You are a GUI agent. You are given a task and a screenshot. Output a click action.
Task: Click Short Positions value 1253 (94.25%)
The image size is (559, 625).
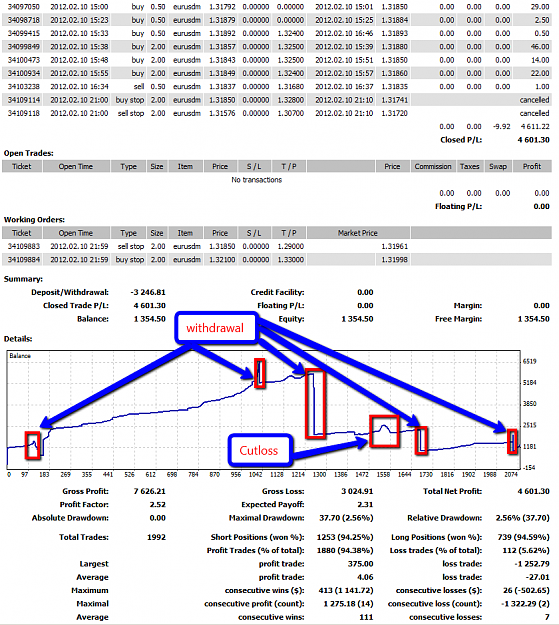345,537
